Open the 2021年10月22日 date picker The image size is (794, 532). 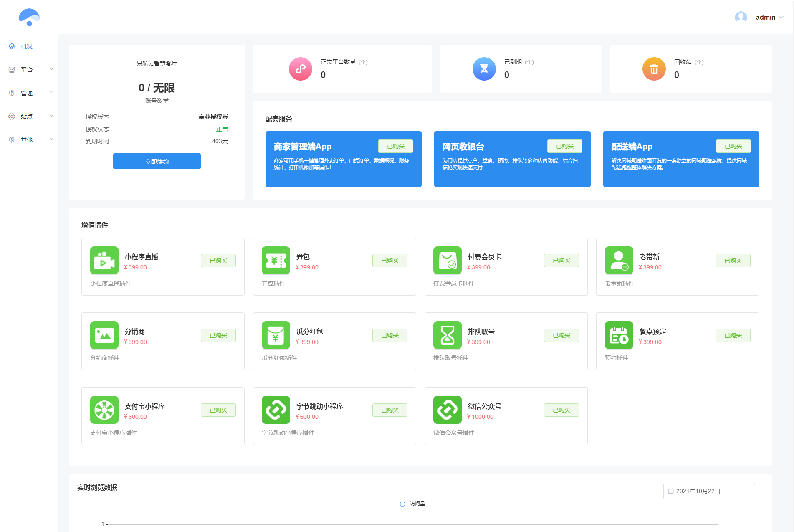point(708,491)
